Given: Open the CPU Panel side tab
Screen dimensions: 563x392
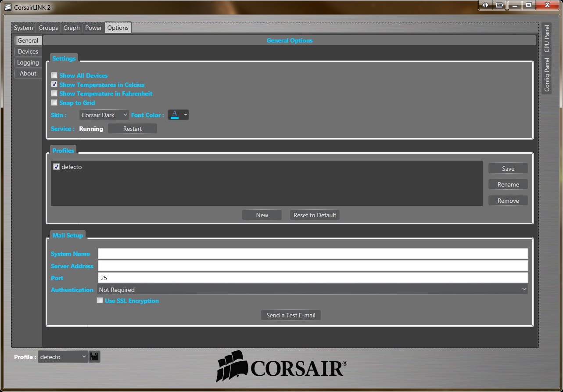Looking at the screenshot, I should pyautogui.click(x=547, y=39).
